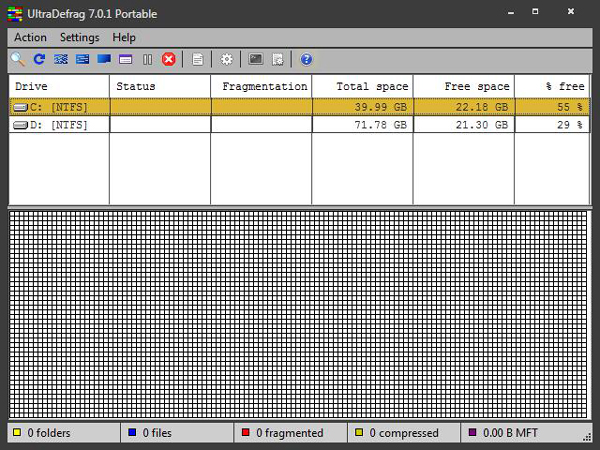Click the UltraDefrag title bar logo
This screenshot has height=450, width=600.
(x=15, y=14)
